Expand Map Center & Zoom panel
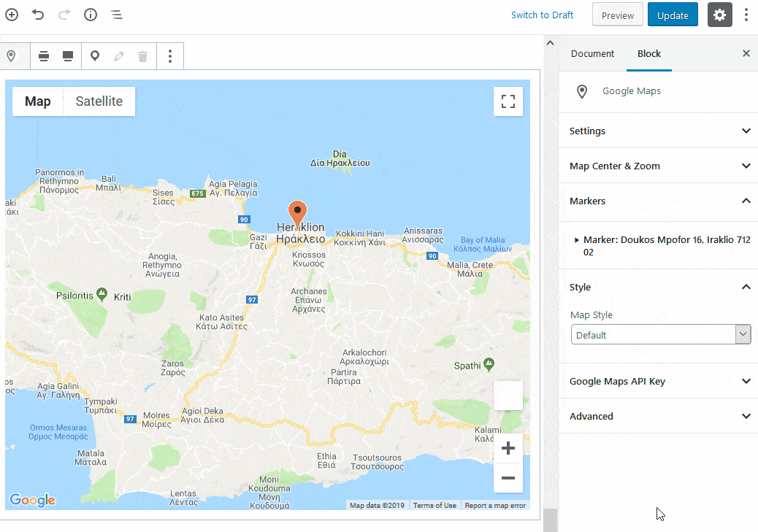 659,166
